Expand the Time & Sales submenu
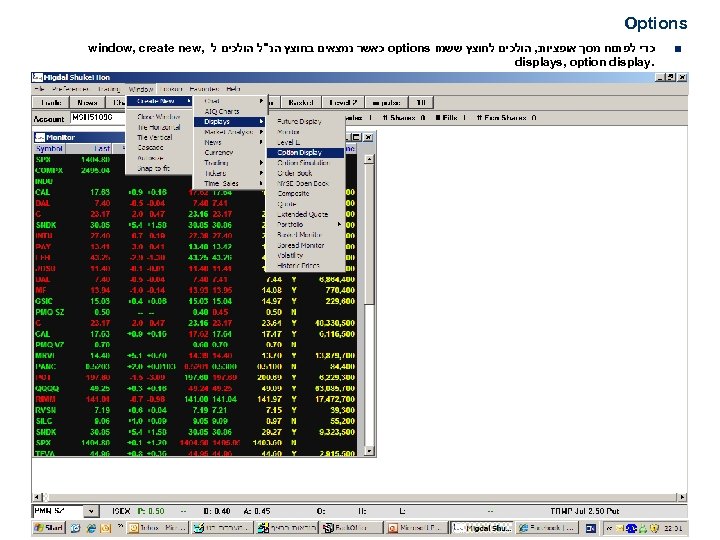 (230, 183)
